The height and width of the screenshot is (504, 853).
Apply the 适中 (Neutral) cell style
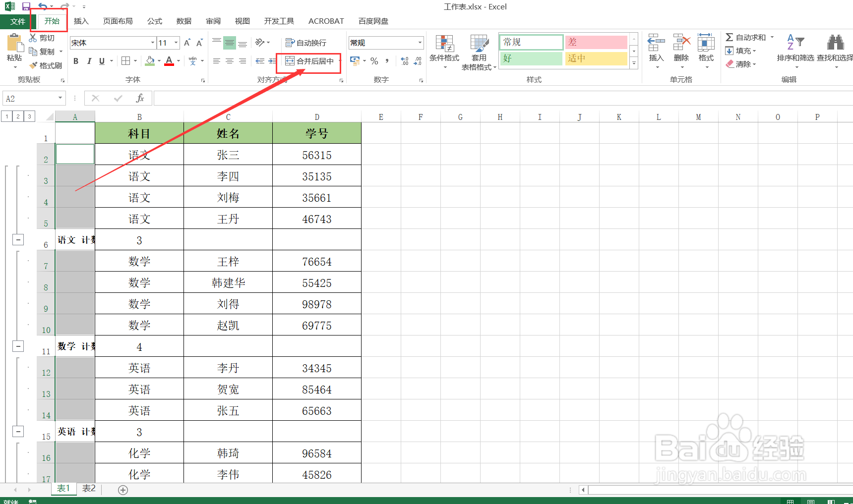(596, 58)
